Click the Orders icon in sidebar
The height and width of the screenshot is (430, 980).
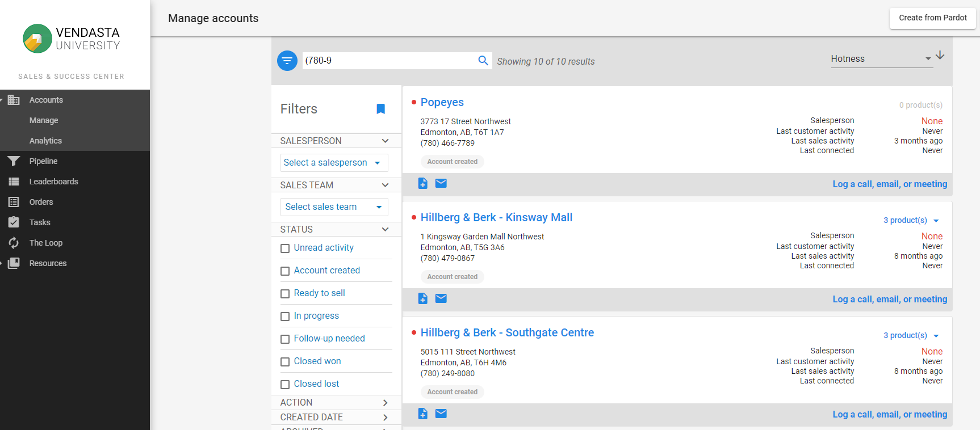pyautogui.click(x=14, y=202)
